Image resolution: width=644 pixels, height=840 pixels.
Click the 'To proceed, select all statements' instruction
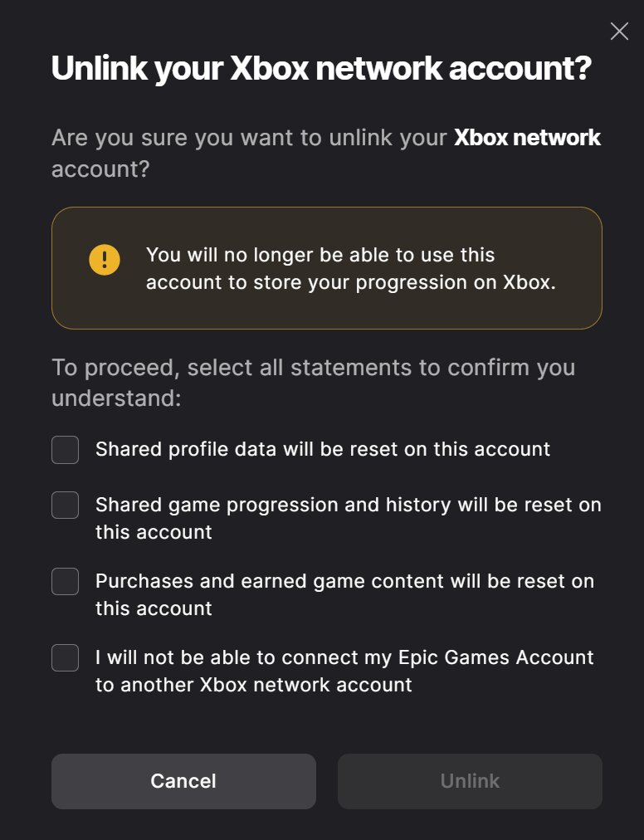[313, 367]
